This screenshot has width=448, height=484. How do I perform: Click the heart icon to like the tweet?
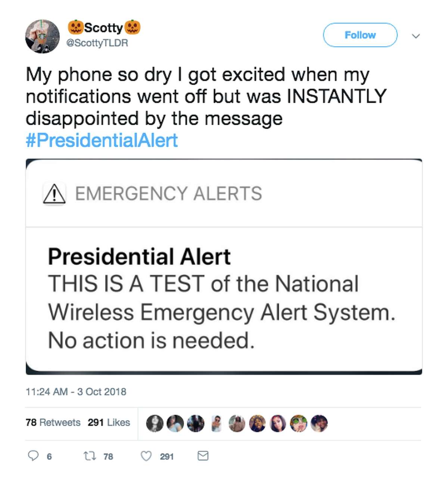[x=146, y=456]
